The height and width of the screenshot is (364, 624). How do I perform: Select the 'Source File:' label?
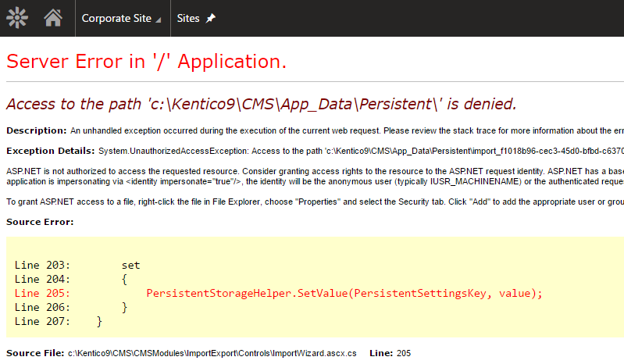pyautogui.click(x=35, y=353)
